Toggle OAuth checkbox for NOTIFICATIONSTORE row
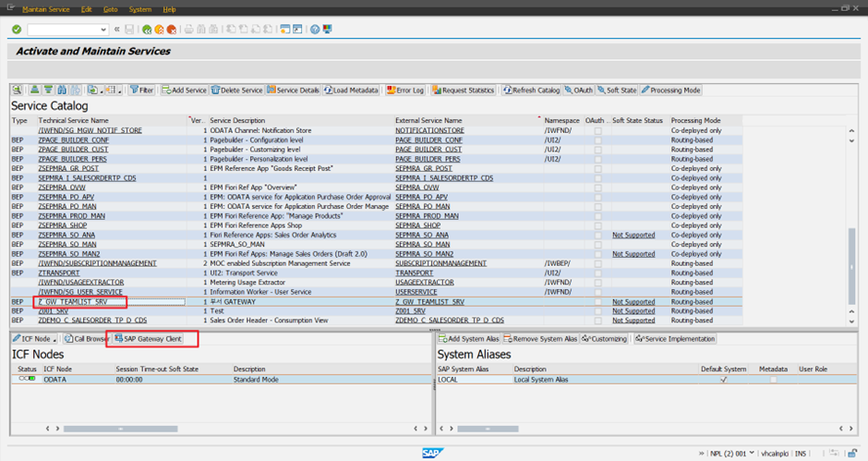The height and width of the screenshot is (461, 868). point(597,131)
